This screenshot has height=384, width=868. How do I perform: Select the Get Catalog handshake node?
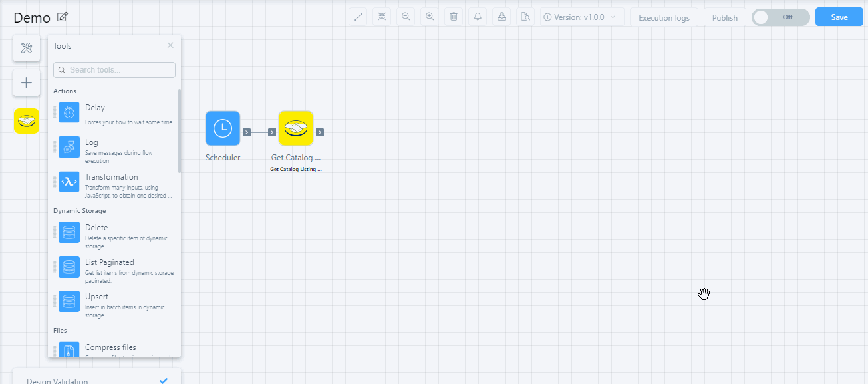pos(296,128)
